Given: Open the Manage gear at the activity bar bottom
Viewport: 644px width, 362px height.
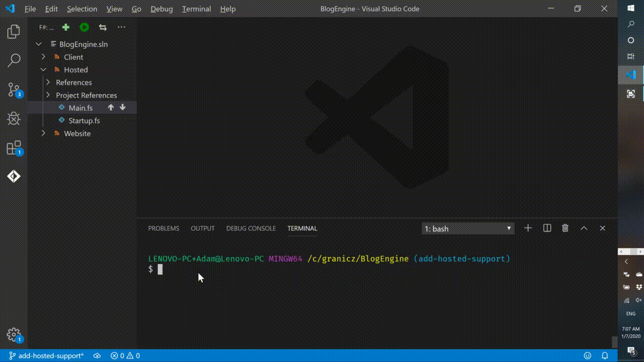Looking at the screenshot, I should tap(14, 335).
